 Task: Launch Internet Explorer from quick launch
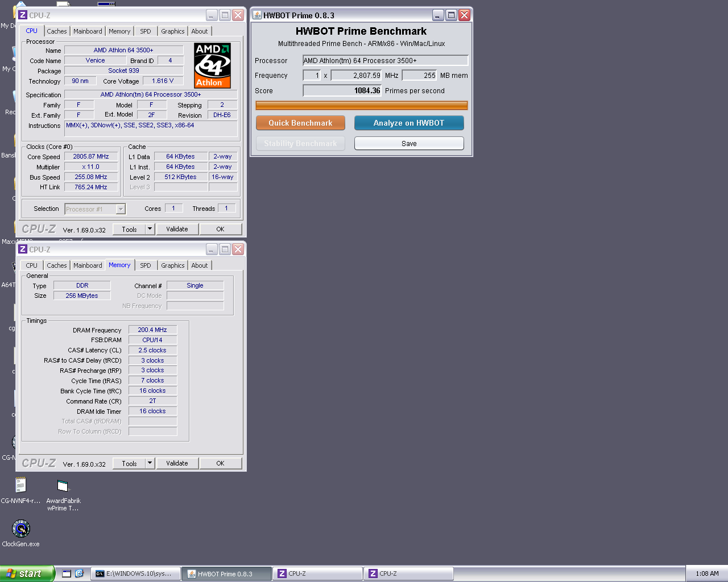pyautogui.click(x=80, y=573)
